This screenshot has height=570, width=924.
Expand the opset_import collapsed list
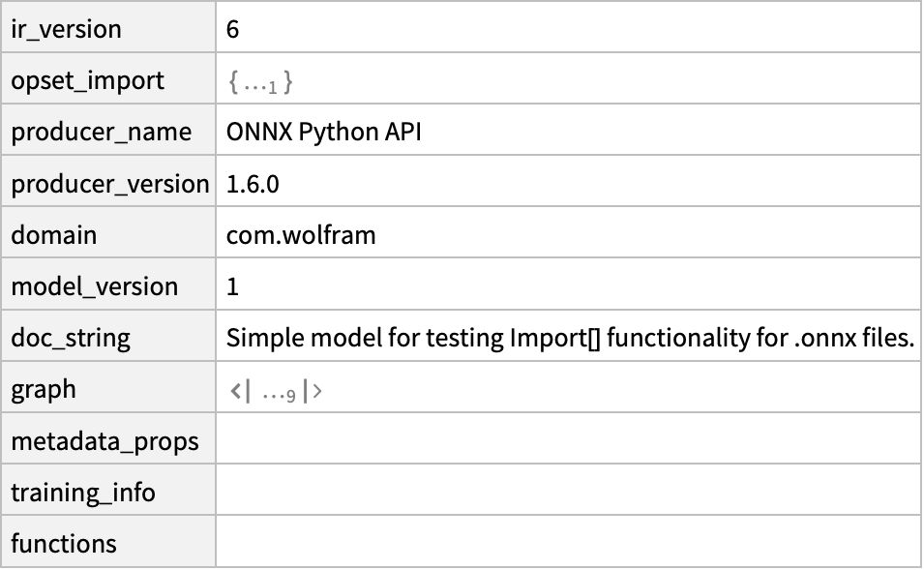[260, 82]
